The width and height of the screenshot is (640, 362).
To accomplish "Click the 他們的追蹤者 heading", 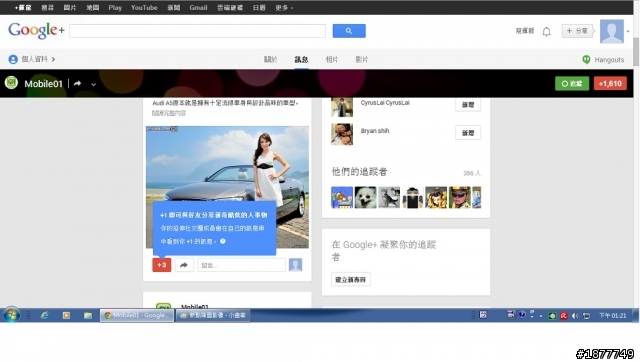I will click(x=359, y=172).
